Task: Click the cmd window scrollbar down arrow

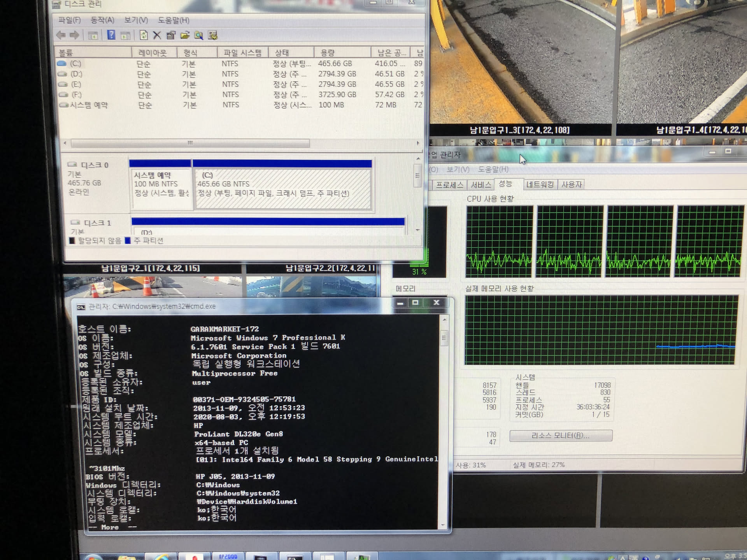Action: coord(443,525)
